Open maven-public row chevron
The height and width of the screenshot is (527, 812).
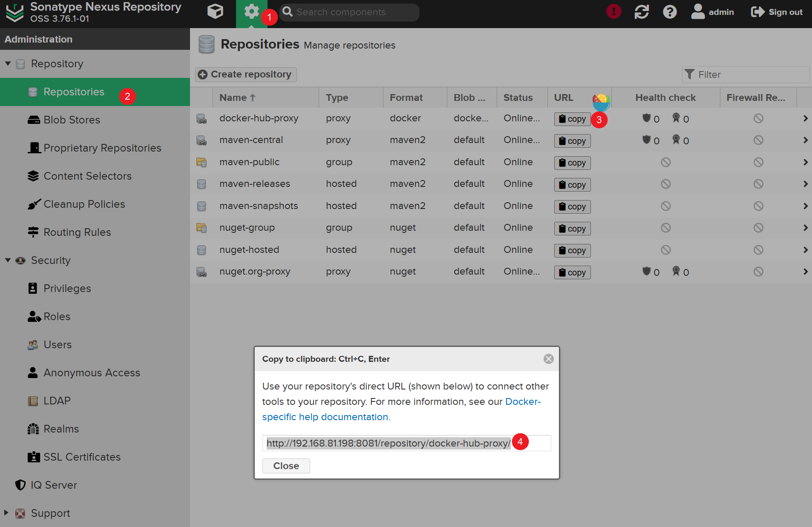click(x=805, y=162)
